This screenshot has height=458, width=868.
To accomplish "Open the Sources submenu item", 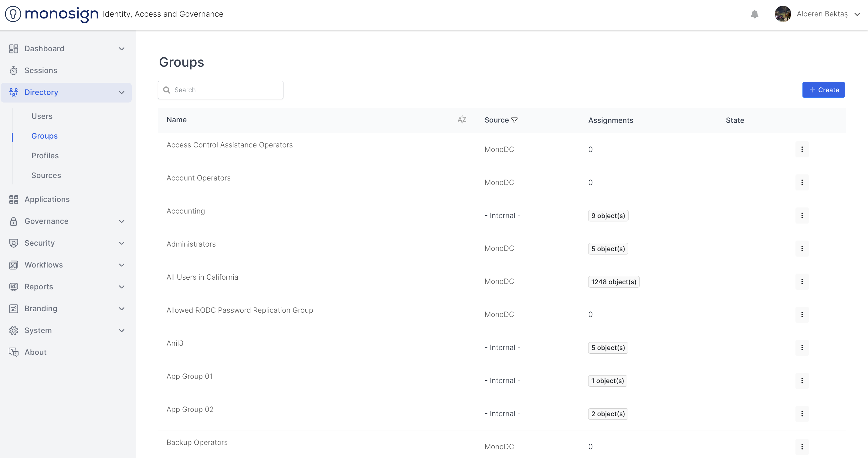I will click(46, 175).
